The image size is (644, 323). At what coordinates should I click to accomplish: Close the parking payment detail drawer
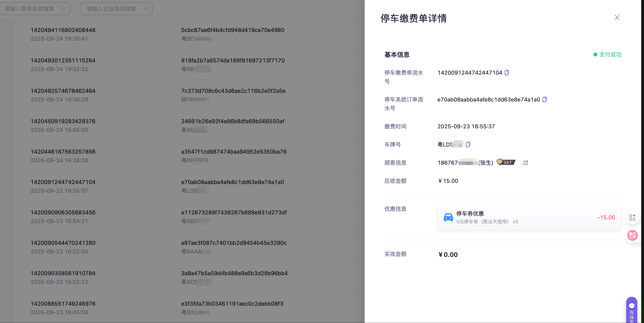click(617, 18)
